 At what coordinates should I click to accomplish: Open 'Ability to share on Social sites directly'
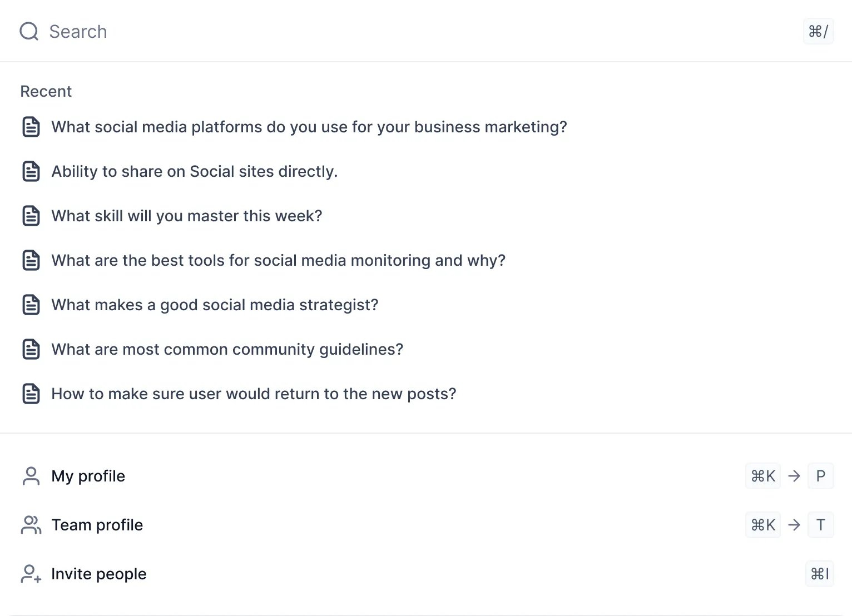tap(195, 171)
